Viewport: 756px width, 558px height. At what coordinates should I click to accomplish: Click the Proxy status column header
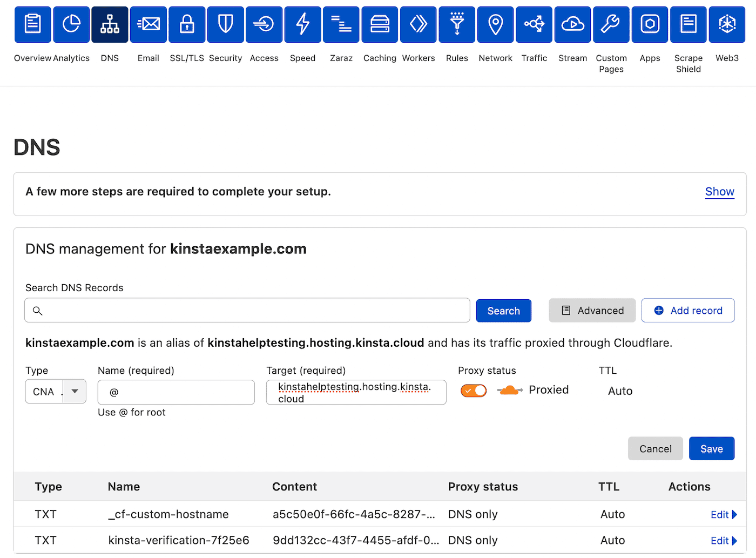(483, 487)
